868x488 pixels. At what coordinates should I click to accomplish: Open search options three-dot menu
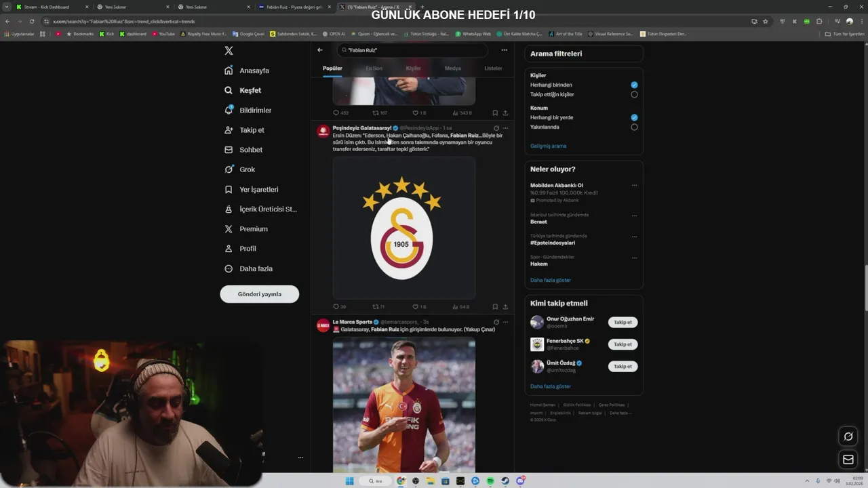click(x=504, y=50)
